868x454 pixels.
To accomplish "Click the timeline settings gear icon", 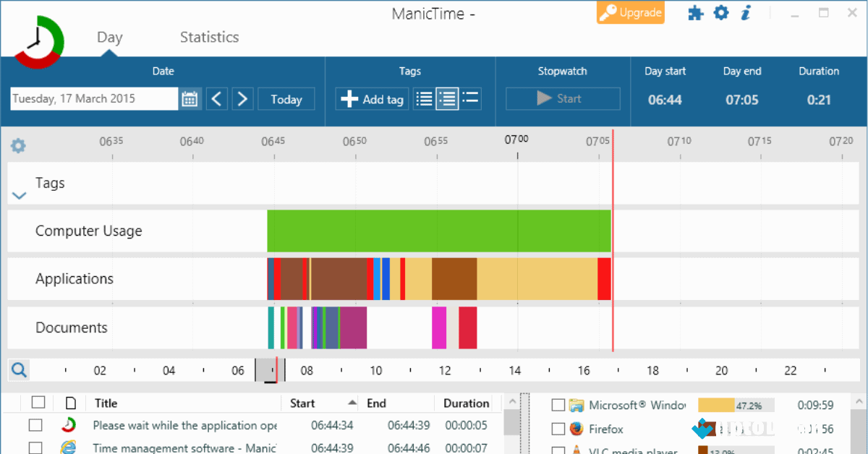I will click(x=18, y=146).
